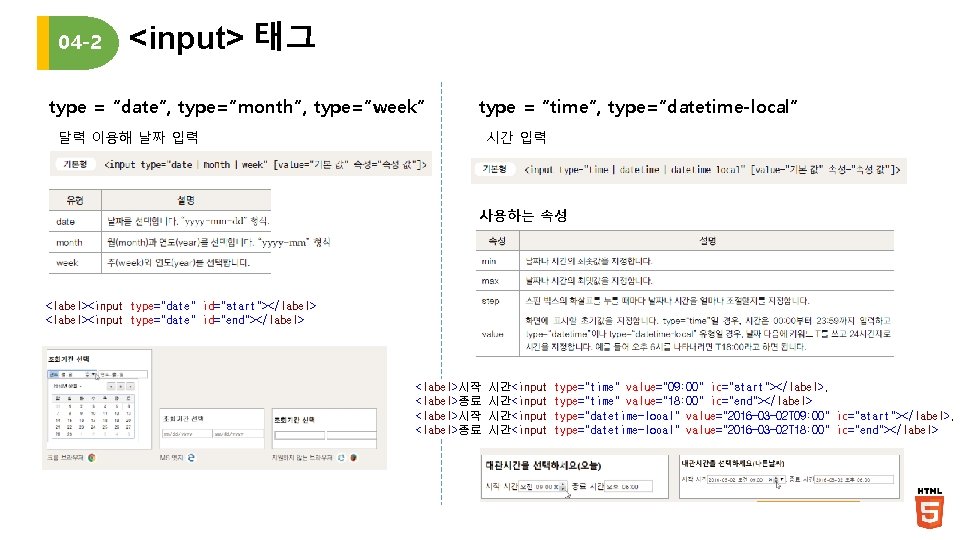The height and width of the screenshot is (540, 960).
Task: Click the heading 'type = "time", type="datetime-local"'
Action: [638, 107]
